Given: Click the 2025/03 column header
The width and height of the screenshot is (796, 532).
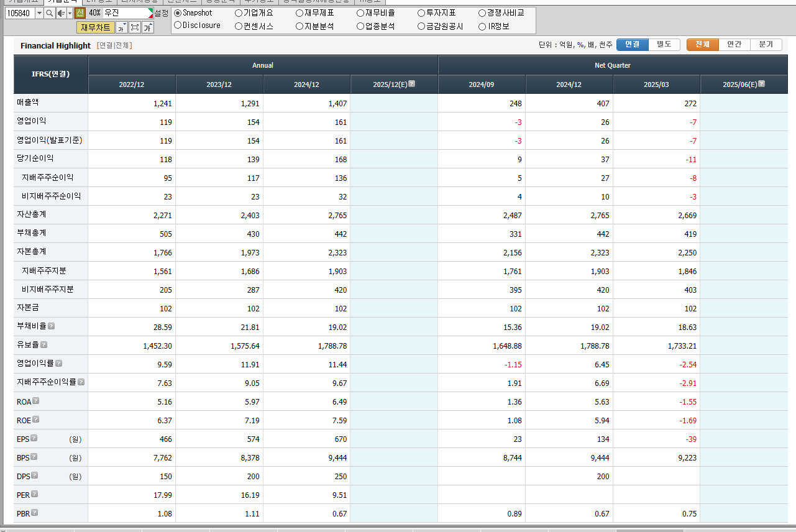Looking at the screenshot, I should [x=656, y=85].
